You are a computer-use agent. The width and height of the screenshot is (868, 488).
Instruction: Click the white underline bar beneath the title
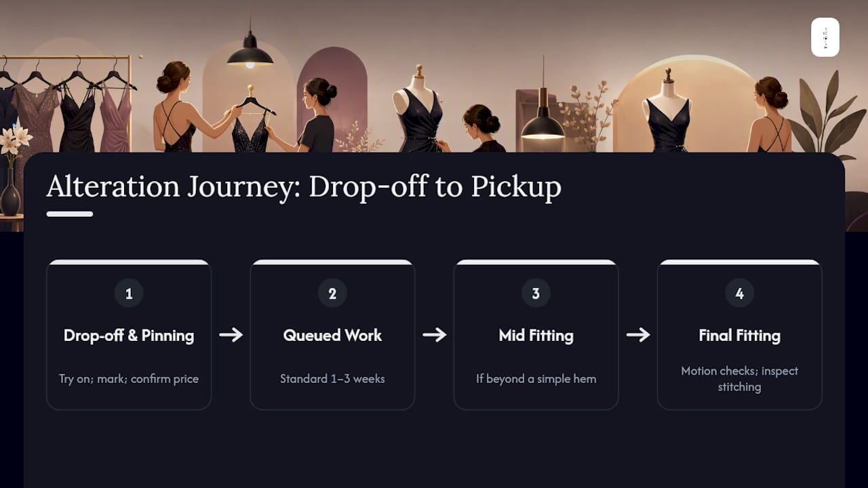70,214
